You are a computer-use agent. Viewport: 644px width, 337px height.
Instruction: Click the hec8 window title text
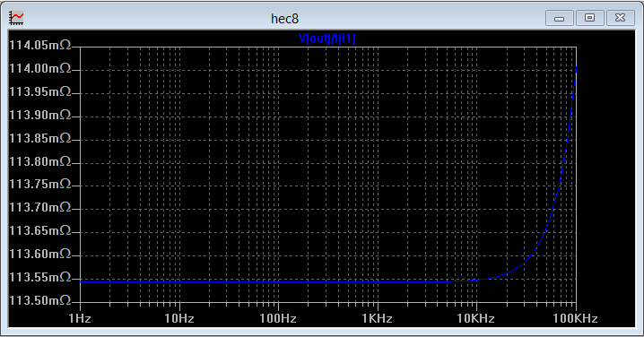pyautogui.click(x=284, y=19)
